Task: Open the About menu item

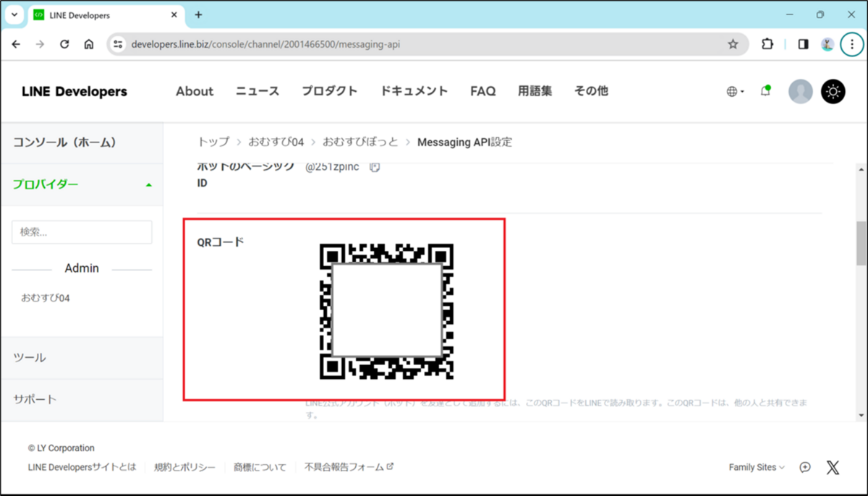Action: [195, 91]
